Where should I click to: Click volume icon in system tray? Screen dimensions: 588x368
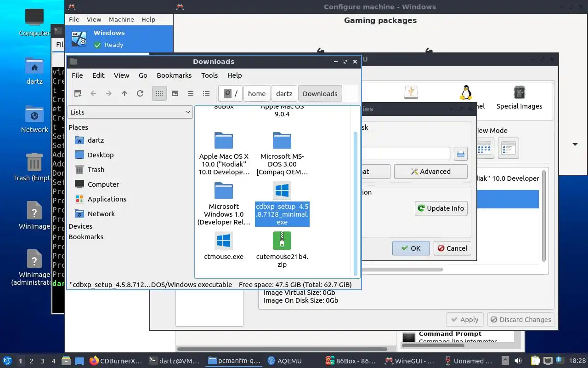pos(518,361)
